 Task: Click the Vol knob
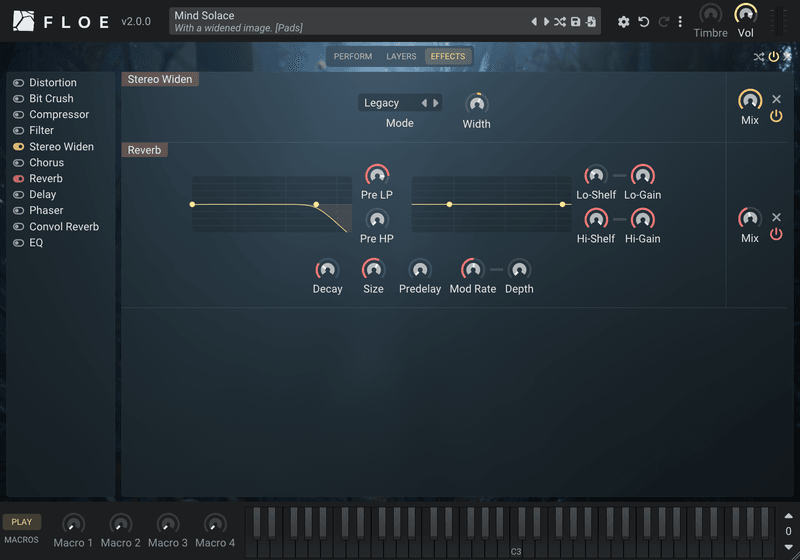pos(745,14)
